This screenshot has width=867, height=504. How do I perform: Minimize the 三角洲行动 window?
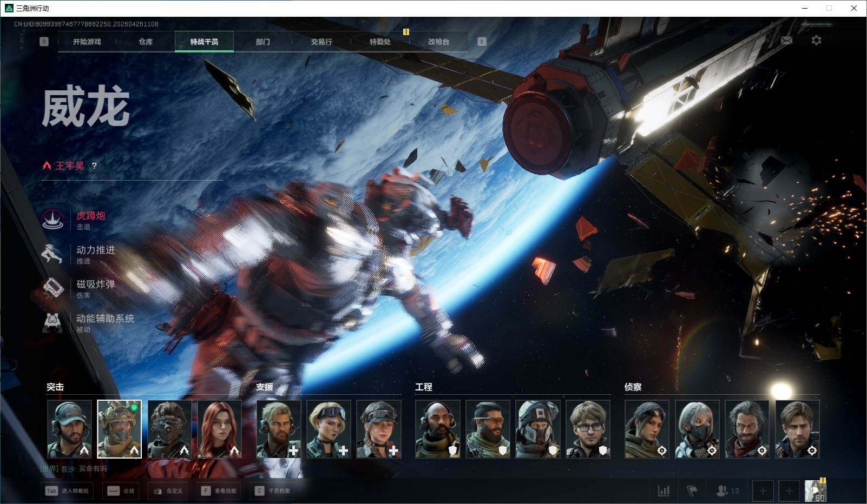(804, 8)
